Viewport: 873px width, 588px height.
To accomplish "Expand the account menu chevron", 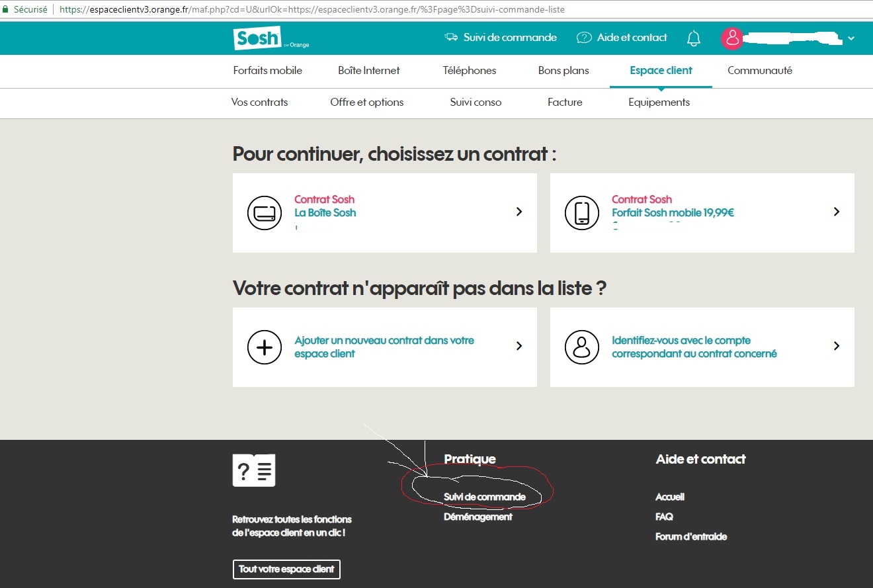I will pos(851,38).
